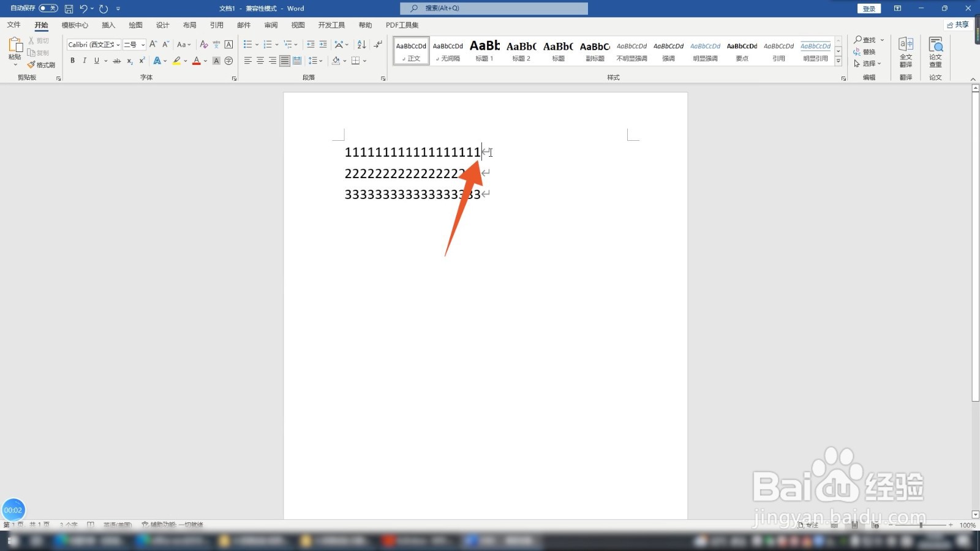Open the References (引用) tab
Screen dimensions: 980x551
click(217, 25)
